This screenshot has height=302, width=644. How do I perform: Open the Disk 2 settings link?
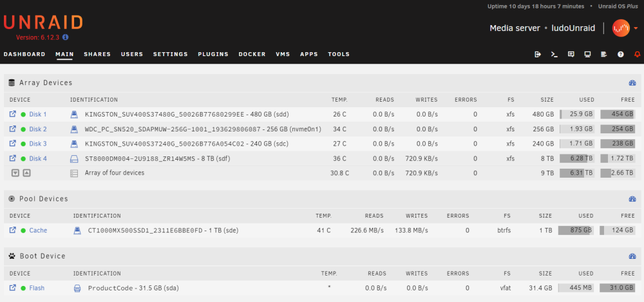(38, 129)
